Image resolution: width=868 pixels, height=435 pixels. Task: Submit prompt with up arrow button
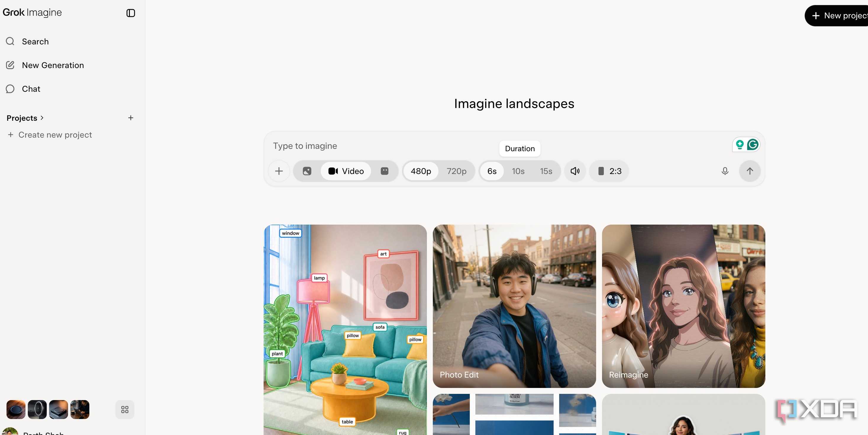pos(750,171)
